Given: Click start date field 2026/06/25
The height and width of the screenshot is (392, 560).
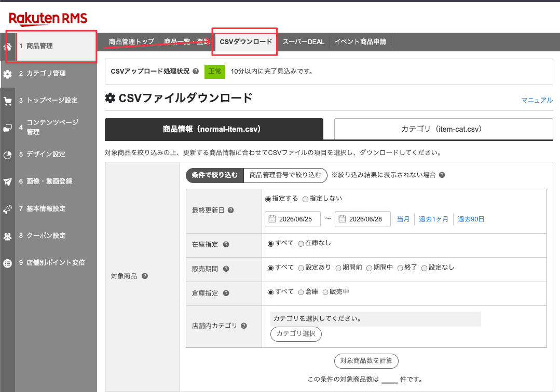Looking at the screenshot, I should click(x=293, y=219).
